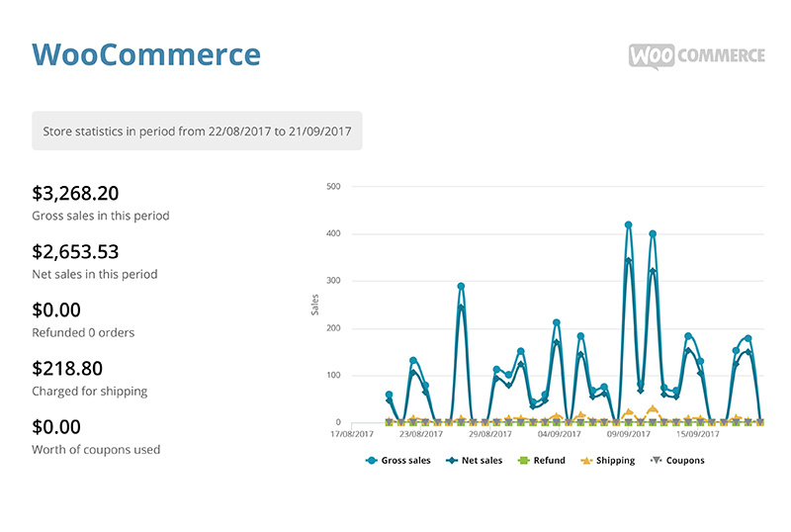Toggle the Coupons legend item
791x532 pixels.
677,461
